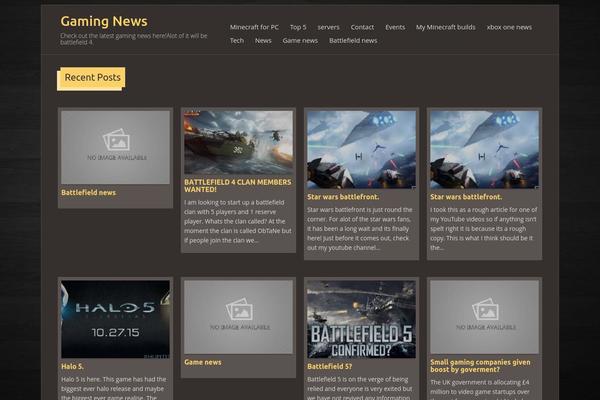Open the Game news menu item
600x400 pixels.
(300, 41)
